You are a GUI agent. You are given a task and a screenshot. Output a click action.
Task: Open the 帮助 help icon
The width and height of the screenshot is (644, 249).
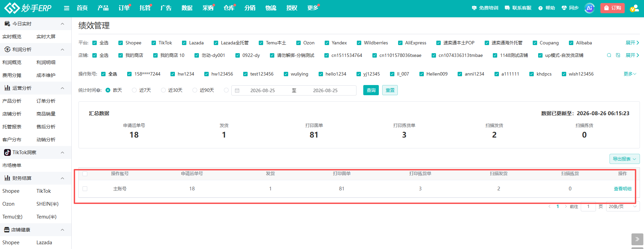pyautogui.click(x=547, y=8)
